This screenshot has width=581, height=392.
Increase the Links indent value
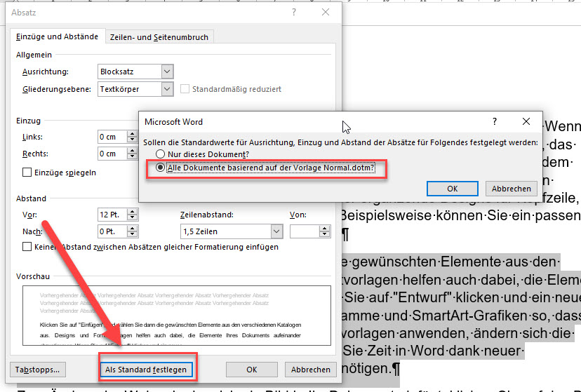click(132, 134)
